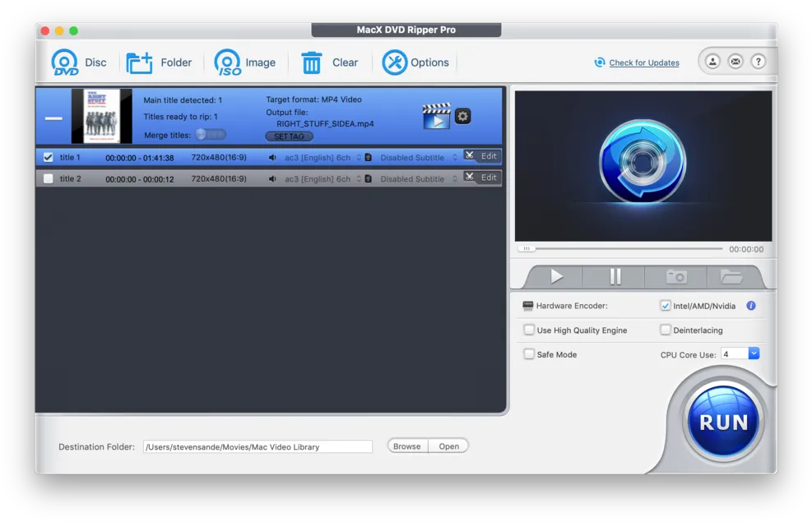Load a DVD with the Disc icon
812x522 pixels.
pos(64,62)
